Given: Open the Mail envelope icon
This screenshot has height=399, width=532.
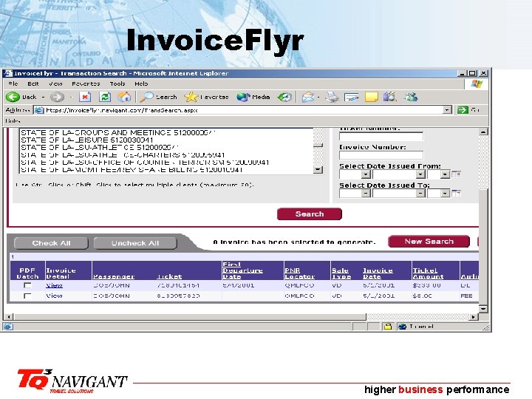Looking at the screenshot, I should coord(308,98).
